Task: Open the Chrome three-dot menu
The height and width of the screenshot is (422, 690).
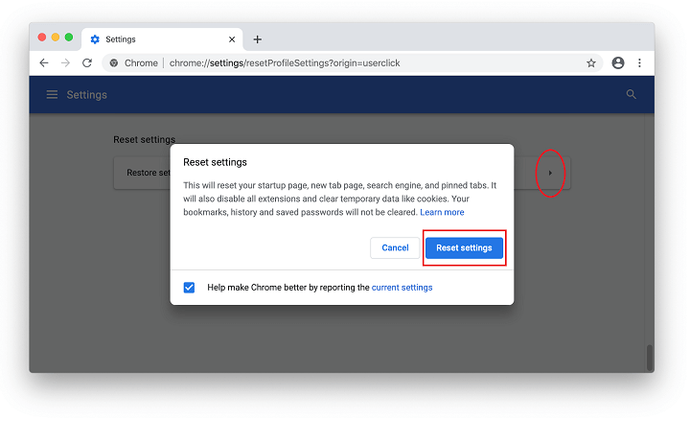Action: (640, 63)
